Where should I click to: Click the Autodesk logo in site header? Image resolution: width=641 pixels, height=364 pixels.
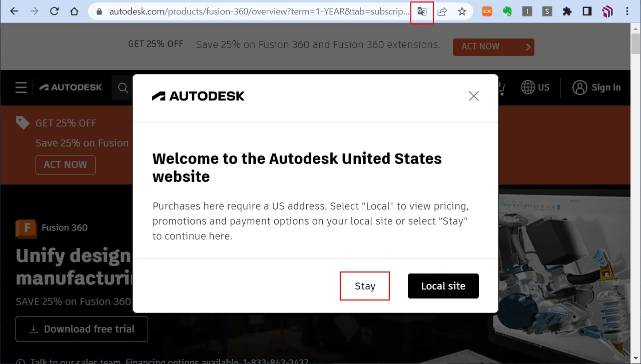point(71,87)
